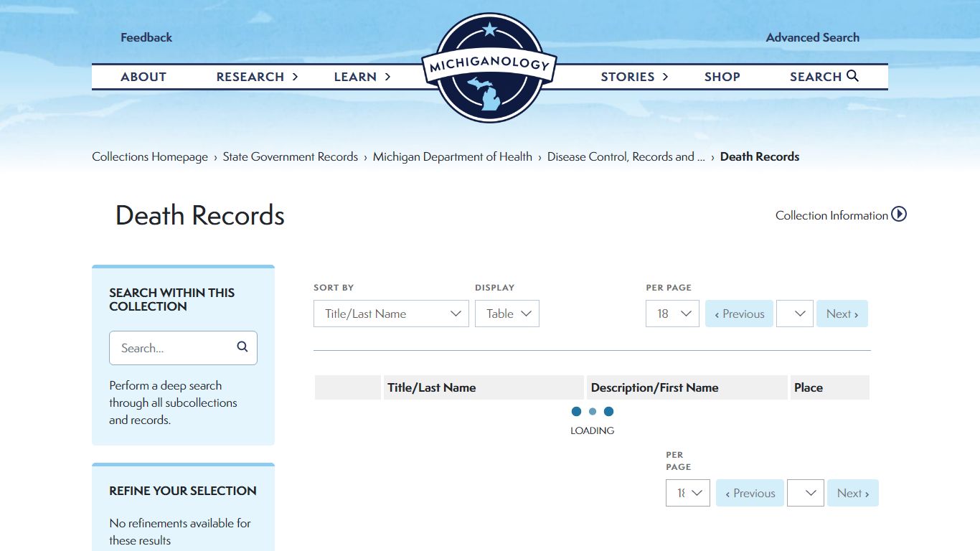Open the Sort By Title/Last Name dropdown

391,314
